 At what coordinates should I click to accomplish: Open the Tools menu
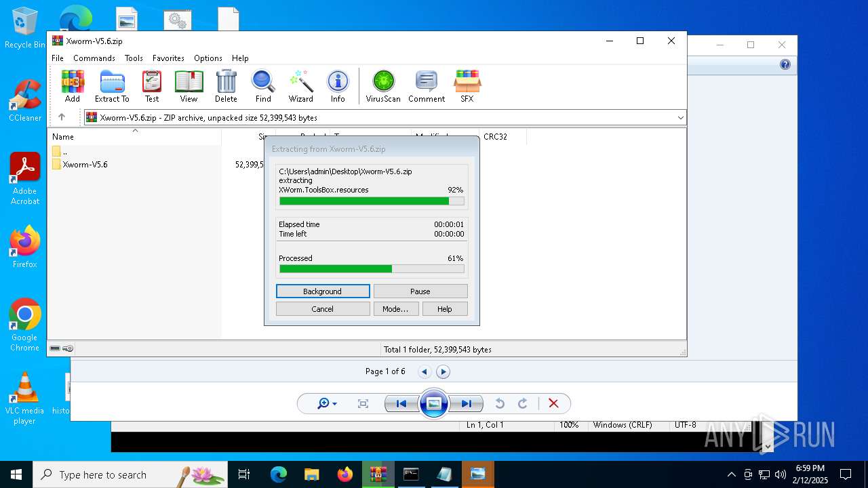[x=134, y=58]
